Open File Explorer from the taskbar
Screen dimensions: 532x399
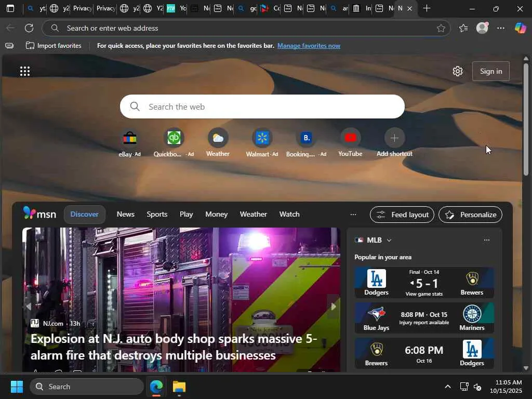coord(179,387)
